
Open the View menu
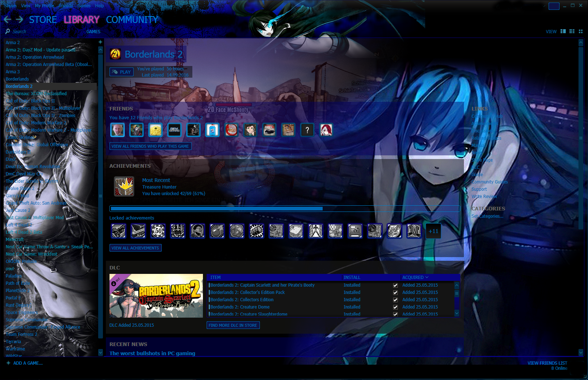click(x=26, y=5)
